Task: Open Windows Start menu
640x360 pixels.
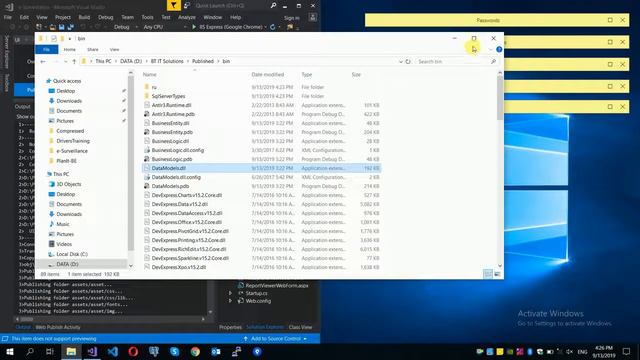Action: (x=10, y=351)
